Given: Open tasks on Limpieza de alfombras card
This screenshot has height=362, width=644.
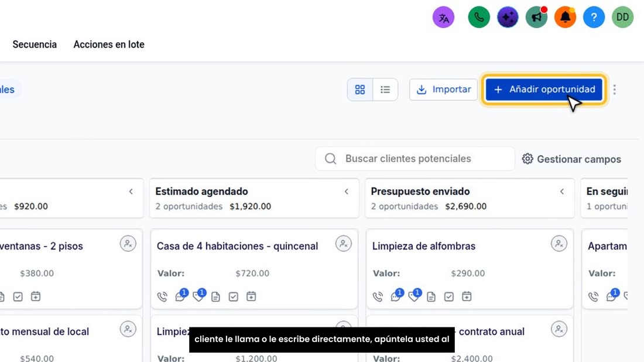Looking at the screenshot, I should point(449,296).
